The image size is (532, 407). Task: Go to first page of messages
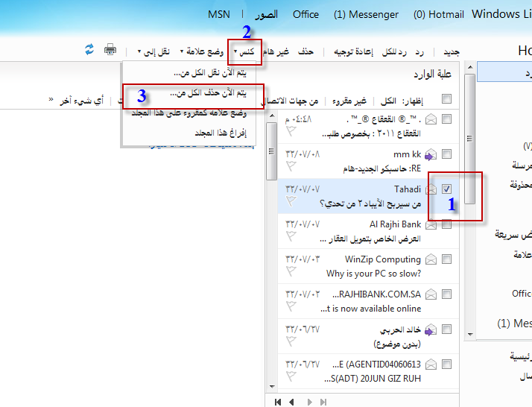coord(278,402)
